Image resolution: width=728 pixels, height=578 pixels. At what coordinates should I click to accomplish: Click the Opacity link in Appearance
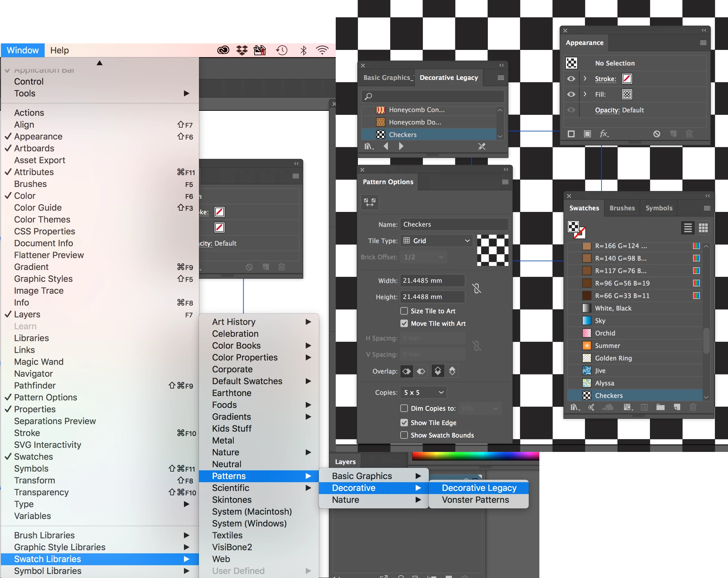point(607,110)
